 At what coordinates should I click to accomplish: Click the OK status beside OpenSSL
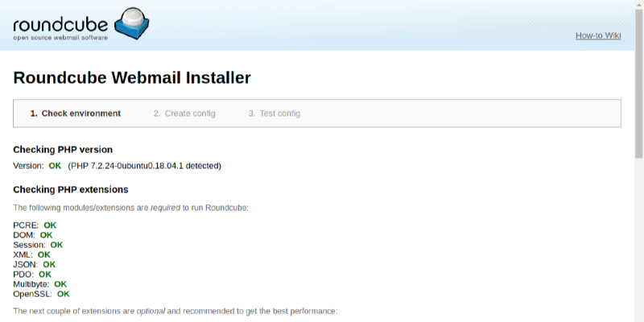[x=63, y=294]
